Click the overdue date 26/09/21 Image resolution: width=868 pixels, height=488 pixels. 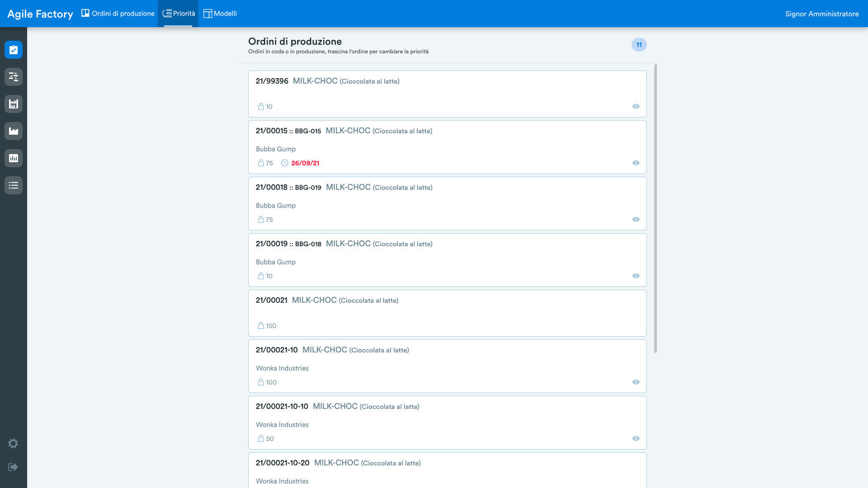(x=305, y=163)
